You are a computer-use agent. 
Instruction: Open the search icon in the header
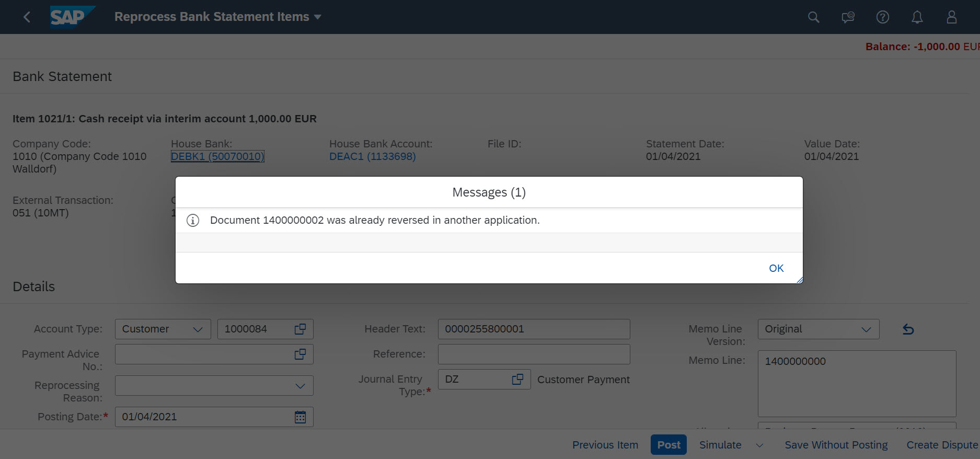[813, 17]
